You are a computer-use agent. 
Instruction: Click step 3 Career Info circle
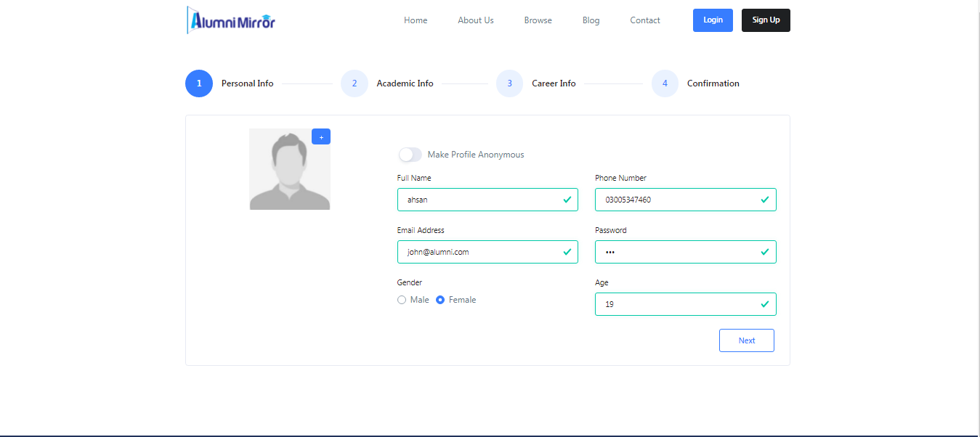tap(510, 83)
